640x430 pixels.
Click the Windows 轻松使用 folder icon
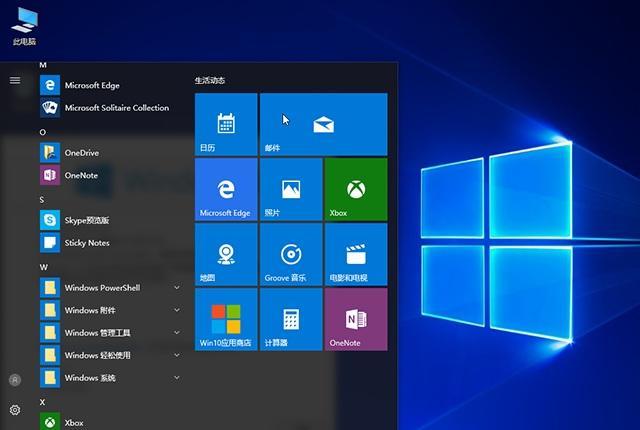(50, 355)
